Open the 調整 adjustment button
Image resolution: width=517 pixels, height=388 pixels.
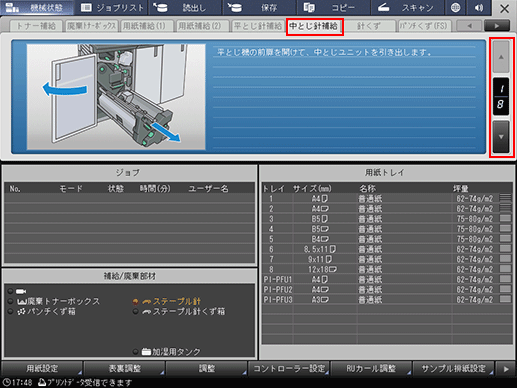(x=207, y=368)
